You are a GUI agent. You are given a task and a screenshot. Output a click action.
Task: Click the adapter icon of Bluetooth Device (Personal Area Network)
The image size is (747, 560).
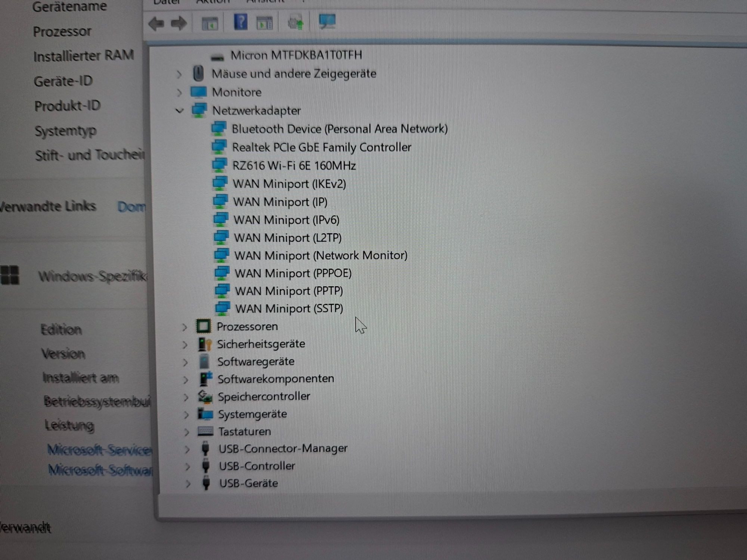click(x=219, y=129)
